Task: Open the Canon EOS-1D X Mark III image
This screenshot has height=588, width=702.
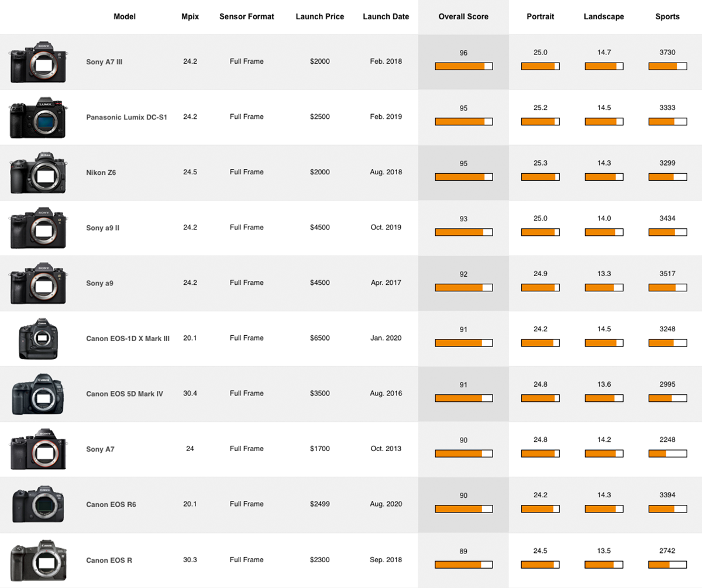Action: [39, 338]
